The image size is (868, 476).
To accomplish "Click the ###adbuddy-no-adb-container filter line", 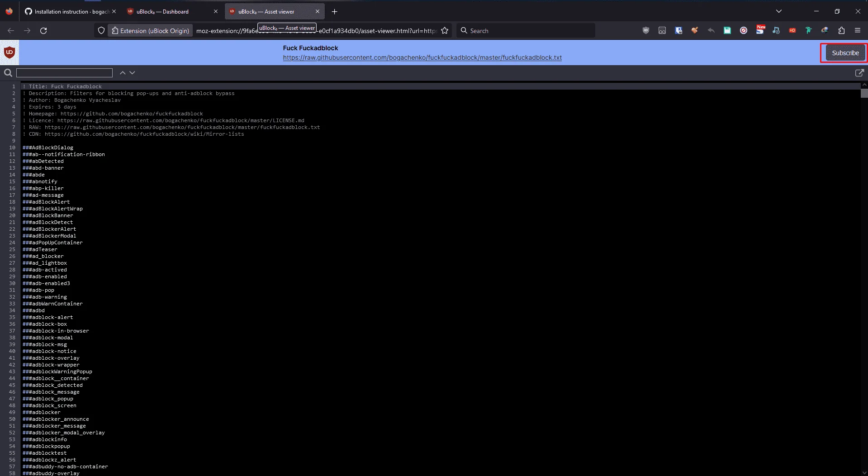I will [x=66, y=466].
